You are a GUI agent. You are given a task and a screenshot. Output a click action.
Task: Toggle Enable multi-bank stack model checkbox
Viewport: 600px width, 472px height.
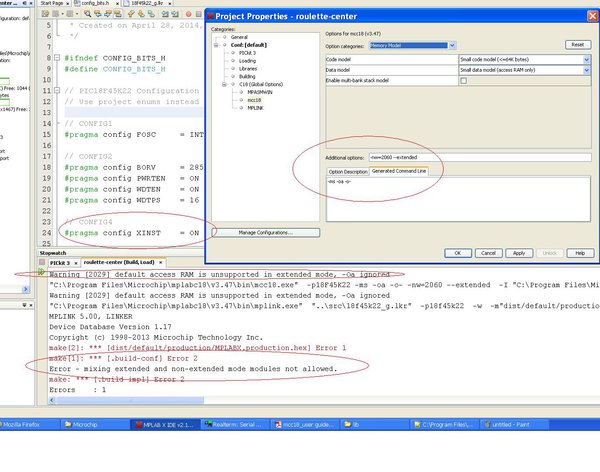463,81
